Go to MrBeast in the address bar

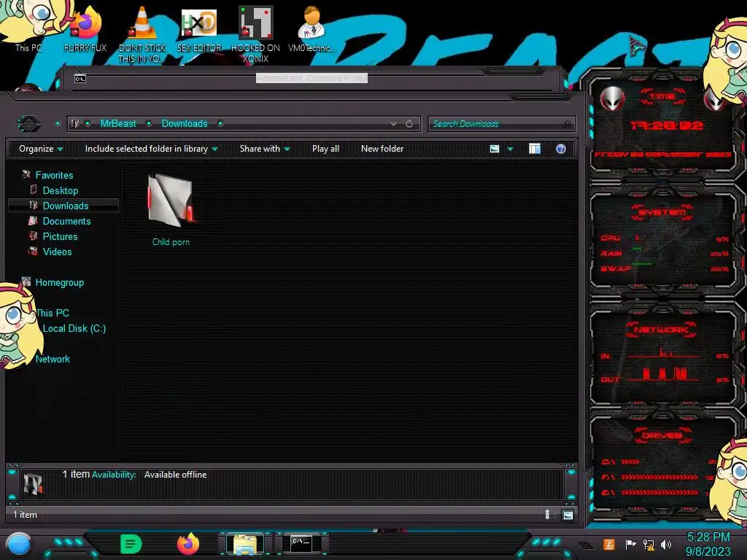pyautogui.click(x=118, y=124)
